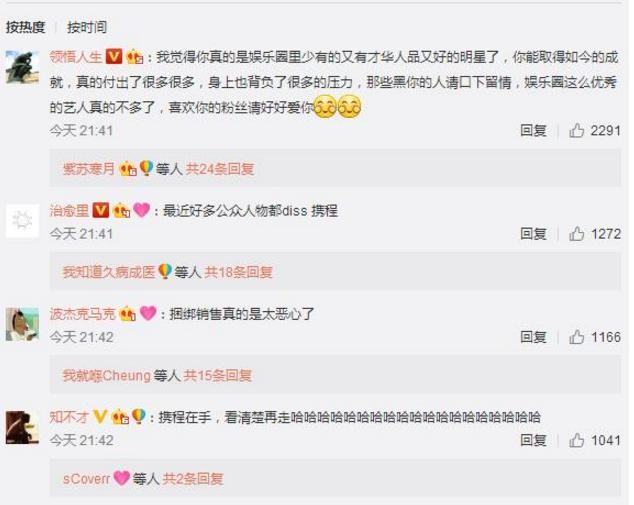634x505 pixels.
Task: Expand the 共24条回复 replies
Action: (x=220, y=169)
